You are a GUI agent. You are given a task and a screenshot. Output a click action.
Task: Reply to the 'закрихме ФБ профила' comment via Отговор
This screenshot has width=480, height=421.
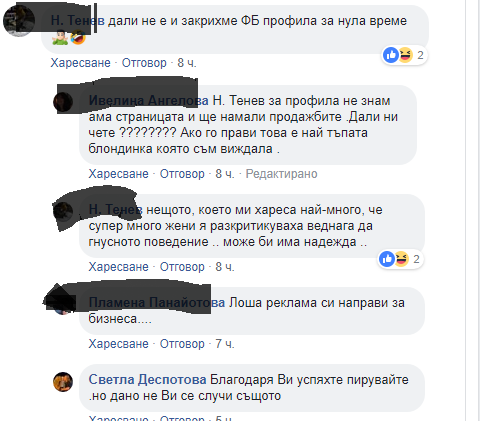point(144,63)
